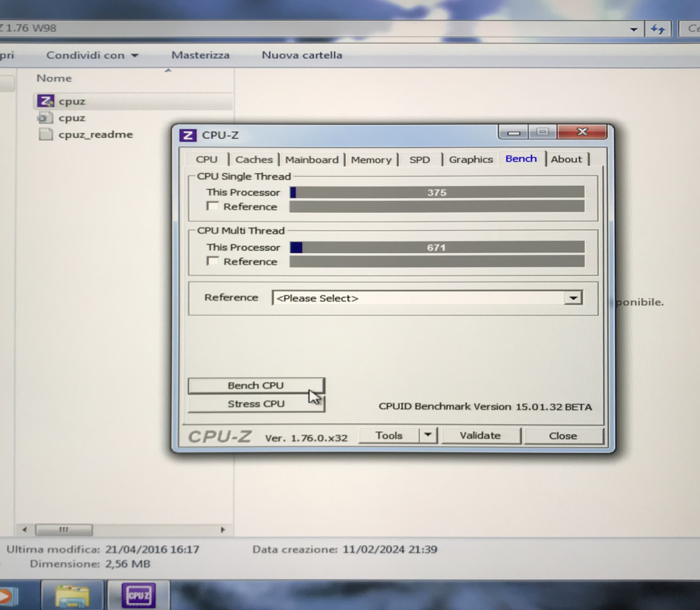Screen dimensions: 700x610
Task: Switch to the Memory tab
Action: coord(371,160)
